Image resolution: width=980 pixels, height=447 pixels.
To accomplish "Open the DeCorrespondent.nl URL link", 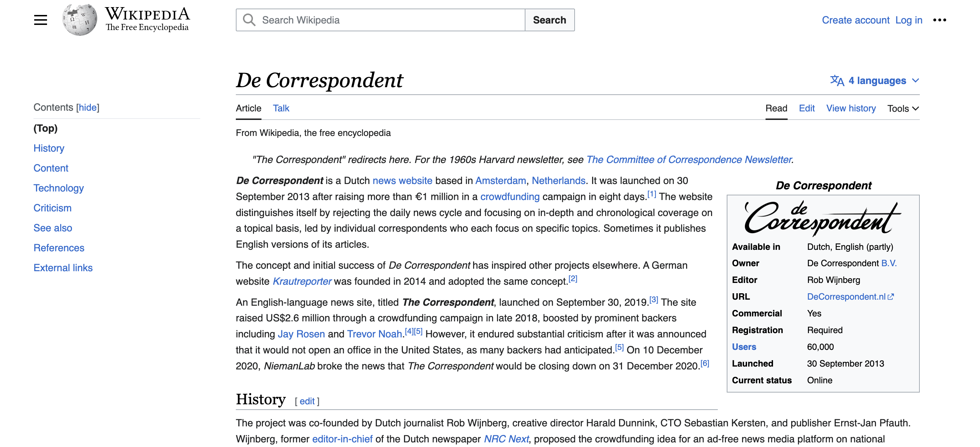I will [846, 297].
